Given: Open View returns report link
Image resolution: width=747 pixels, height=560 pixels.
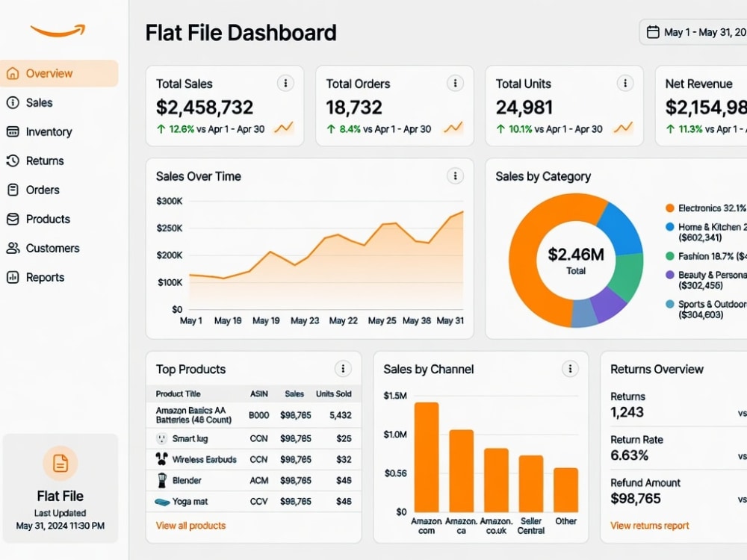Looking at the screenshot, I should [x=649, y=525].
